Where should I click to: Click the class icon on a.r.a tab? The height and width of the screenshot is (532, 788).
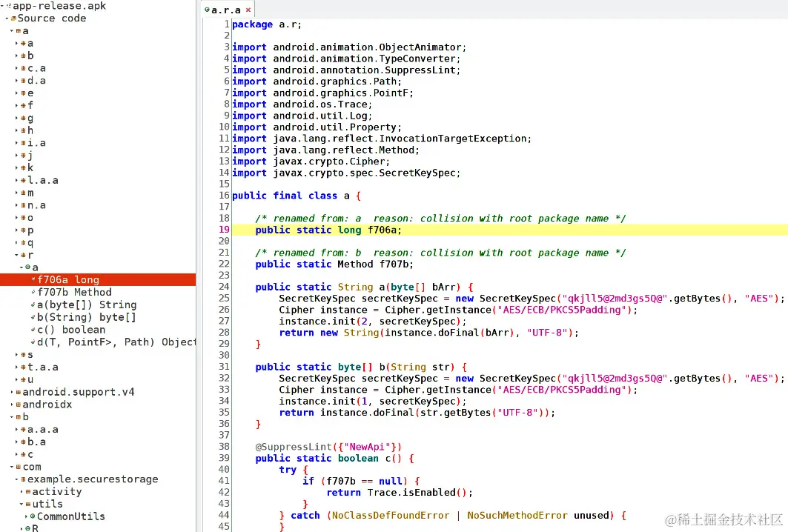click(207, 10)
